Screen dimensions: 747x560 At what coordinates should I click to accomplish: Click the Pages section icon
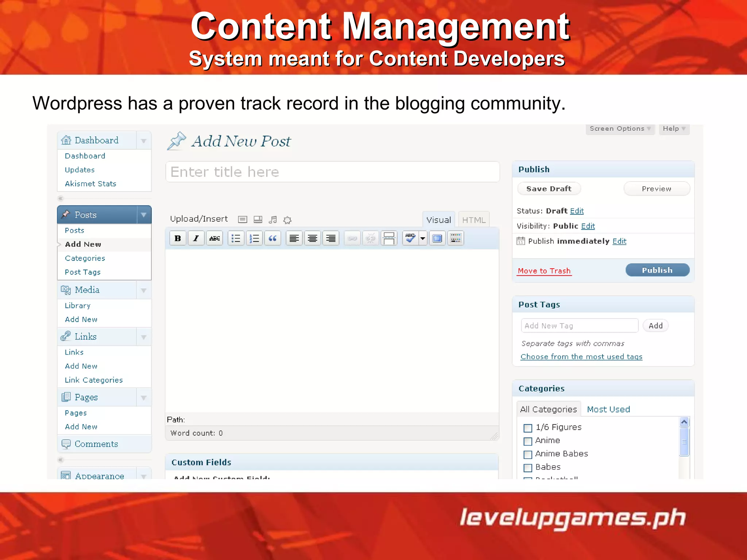(x=66, y=397)
